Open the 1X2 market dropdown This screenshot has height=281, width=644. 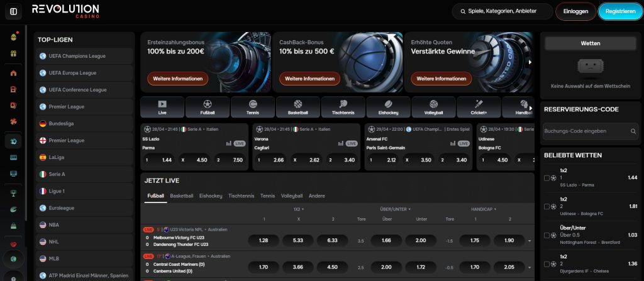coord(299,209)
